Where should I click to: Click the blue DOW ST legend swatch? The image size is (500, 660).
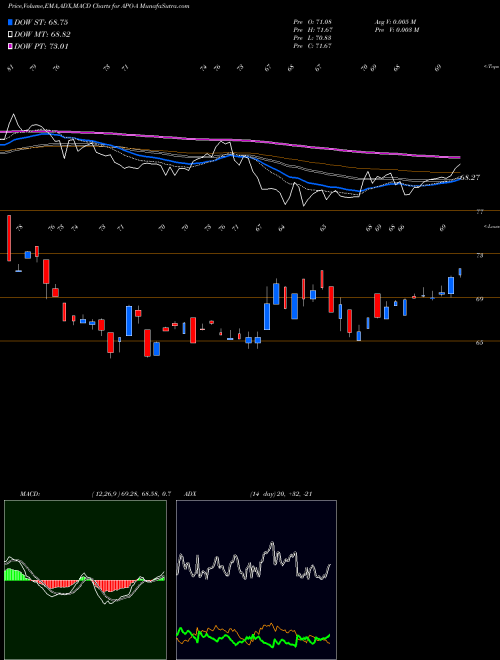click(11, 22)
